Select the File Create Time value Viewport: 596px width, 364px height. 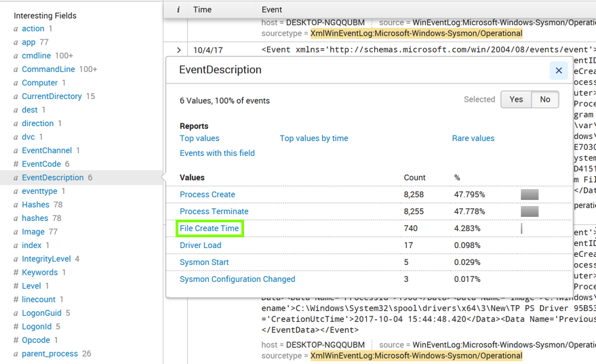click(210, 228)
